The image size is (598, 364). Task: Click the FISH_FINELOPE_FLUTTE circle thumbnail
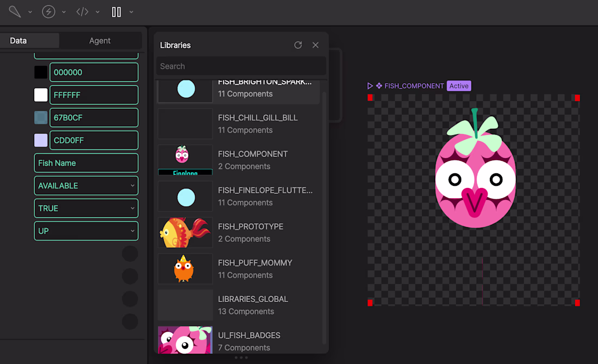tap(185, 196)
